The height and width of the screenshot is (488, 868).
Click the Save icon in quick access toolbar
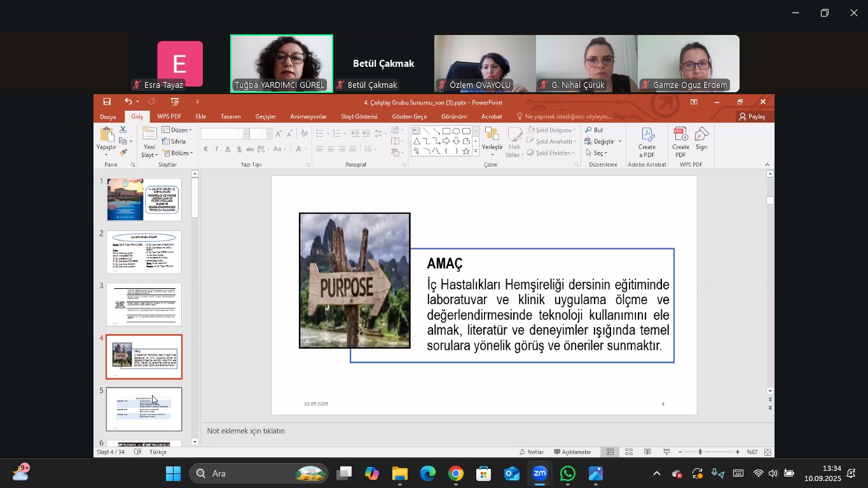coord(107,102)
